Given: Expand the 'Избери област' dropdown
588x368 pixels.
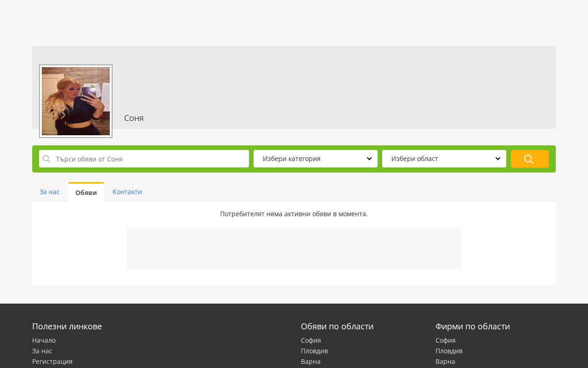Looking at the screenshot, I should [x=444, y=159].
